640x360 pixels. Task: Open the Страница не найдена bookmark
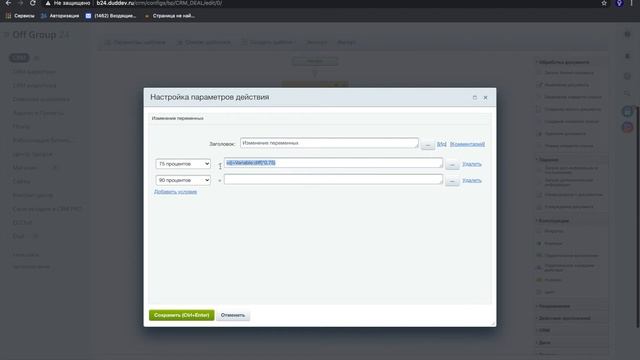(x=169, y=16)
